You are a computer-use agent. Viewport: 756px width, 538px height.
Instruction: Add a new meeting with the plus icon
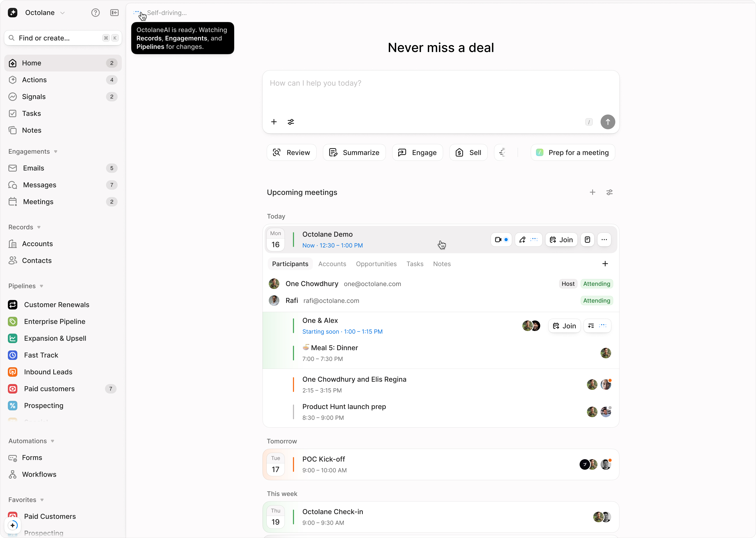pyautogui.click(x=592, y=192)
